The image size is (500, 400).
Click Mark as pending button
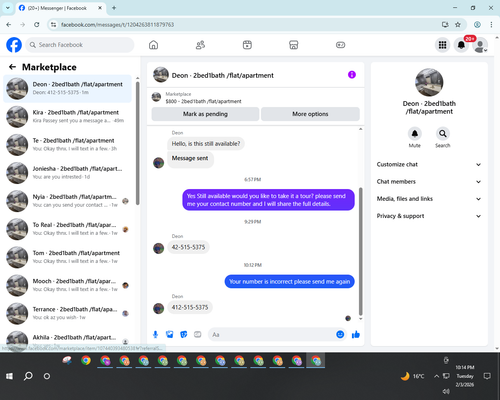pos(205,114)
